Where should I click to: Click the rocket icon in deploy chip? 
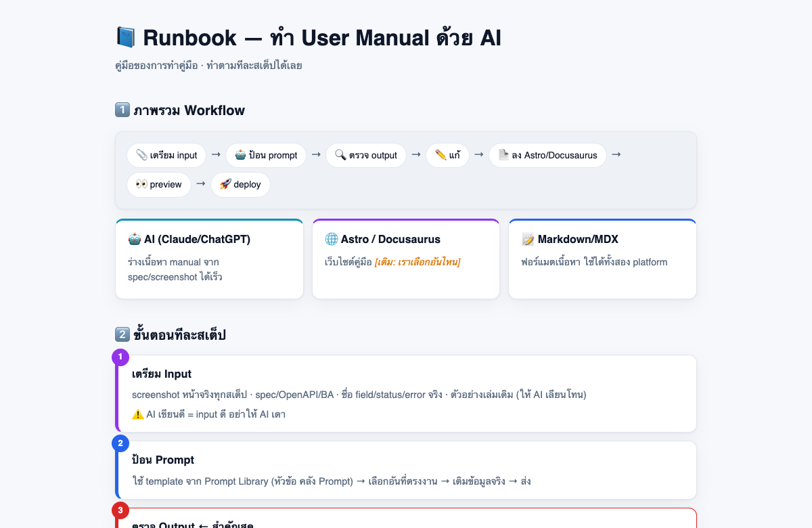[225, 184]
